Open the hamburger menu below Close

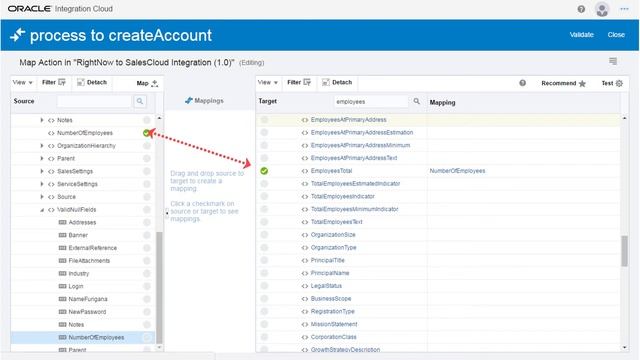613,61
